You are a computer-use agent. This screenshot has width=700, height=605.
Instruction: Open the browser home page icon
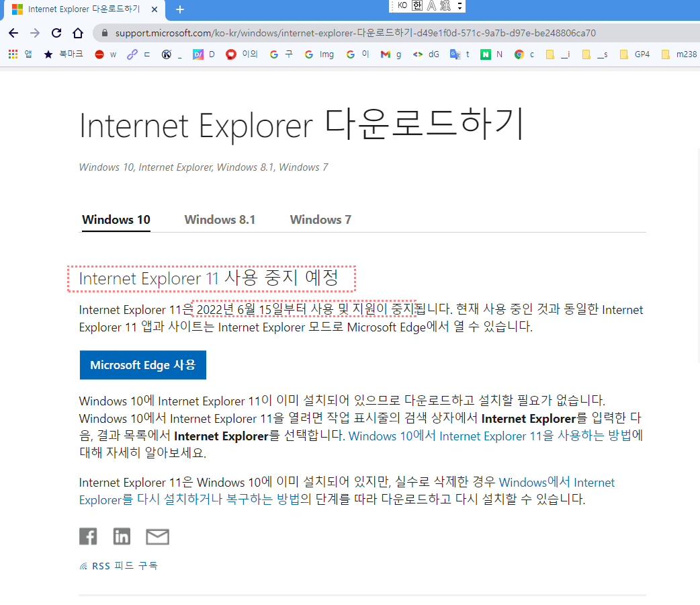(78, 33)
